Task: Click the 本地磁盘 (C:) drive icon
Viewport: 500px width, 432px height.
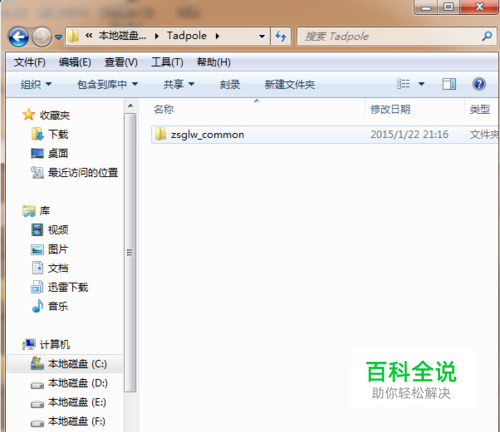Action: tap(37, 363)
